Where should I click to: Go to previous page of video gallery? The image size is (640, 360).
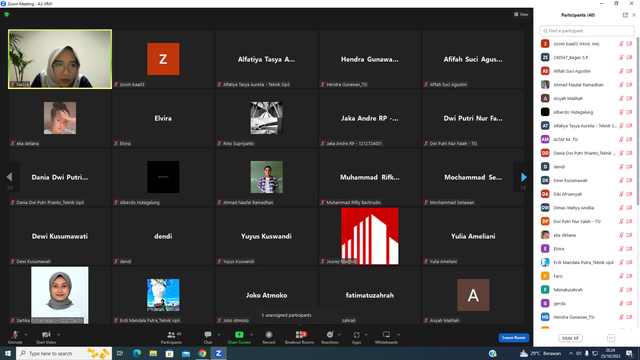coord(9,177)
